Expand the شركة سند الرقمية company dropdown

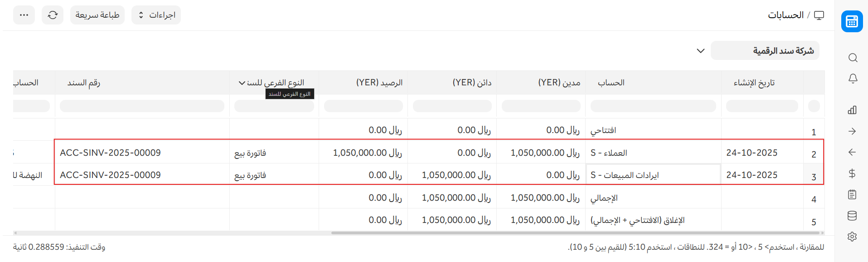coord(700,51)
